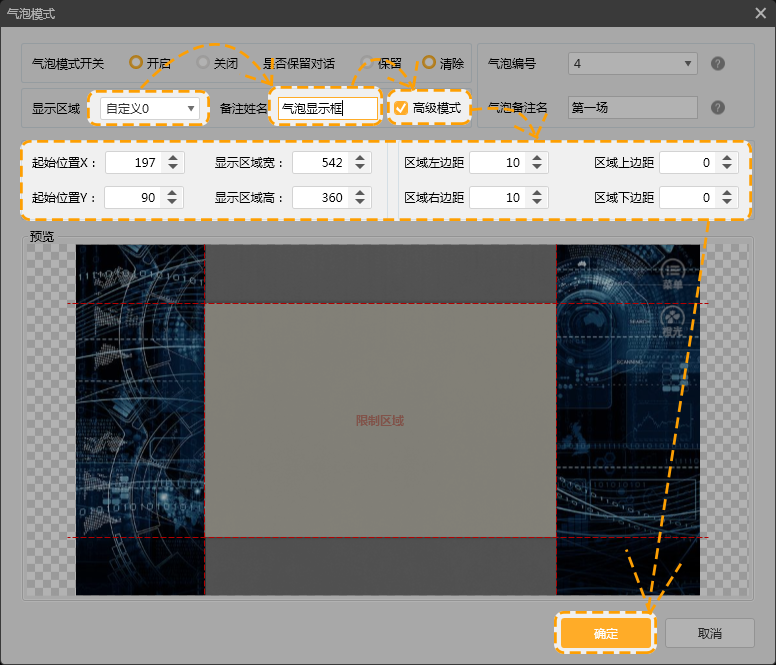Viewport: 776px width, 665px height.
Task: Select the 清除 radio option
Action: click(x=429, y=63)
